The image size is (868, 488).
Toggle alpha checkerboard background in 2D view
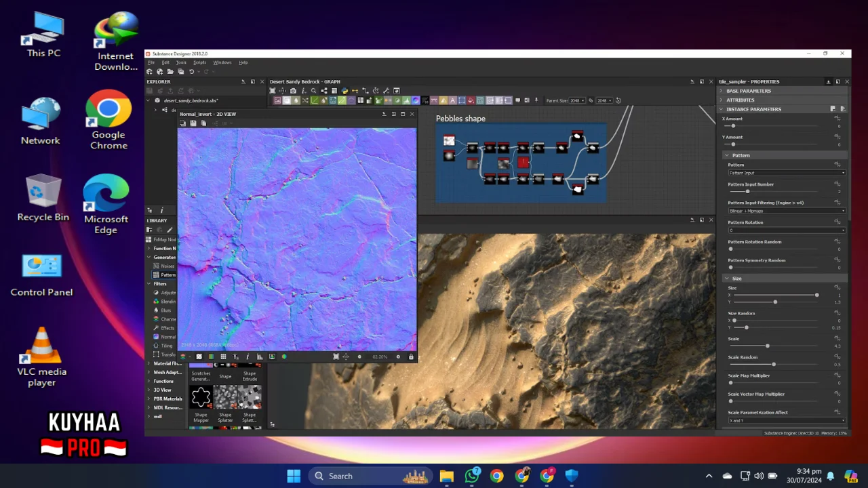tap(199, 357)
